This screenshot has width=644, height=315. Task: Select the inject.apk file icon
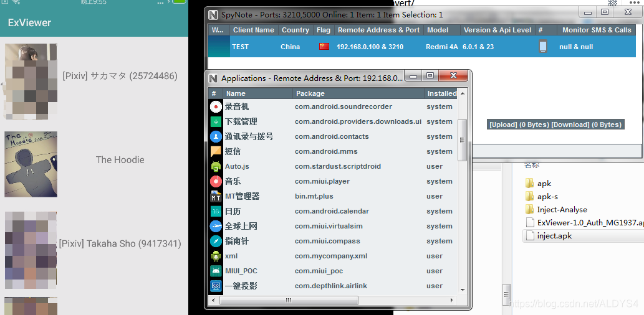[530, 236]
